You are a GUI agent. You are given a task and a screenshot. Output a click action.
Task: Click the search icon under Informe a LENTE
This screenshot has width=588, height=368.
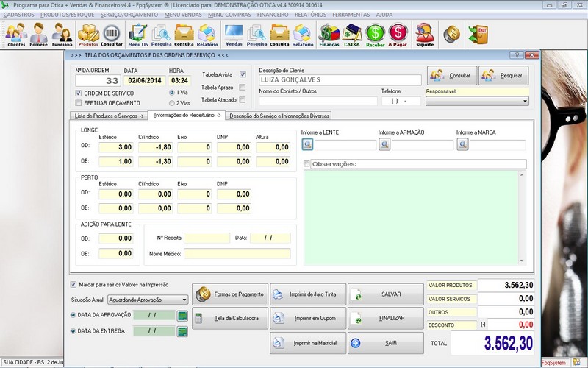[308, 145]
